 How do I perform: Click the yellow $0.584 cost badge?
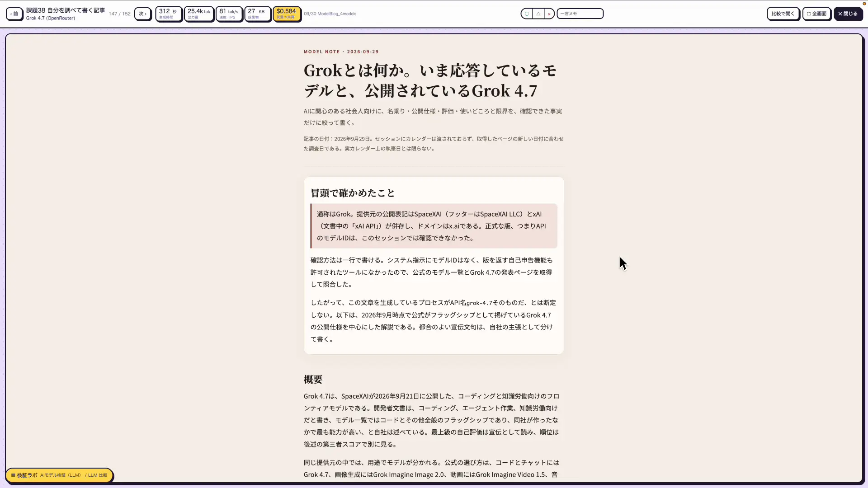click(x=287, y=14)
